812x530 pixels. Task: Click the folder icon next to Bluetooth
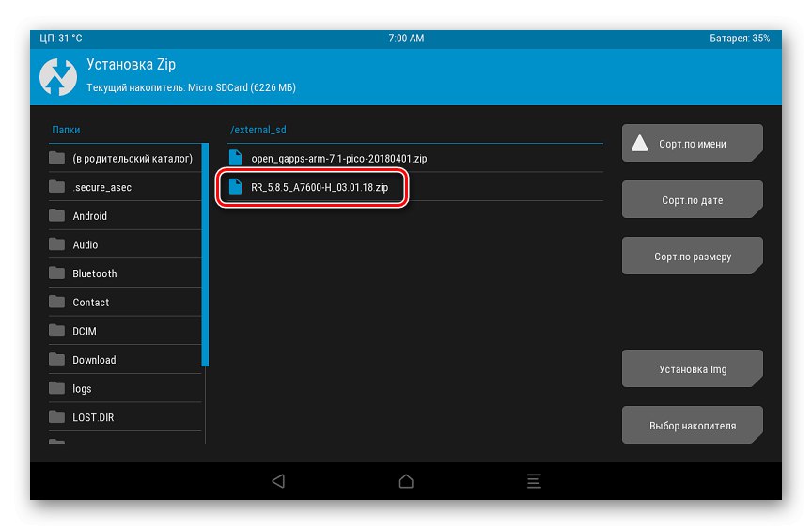coord(56,273)
